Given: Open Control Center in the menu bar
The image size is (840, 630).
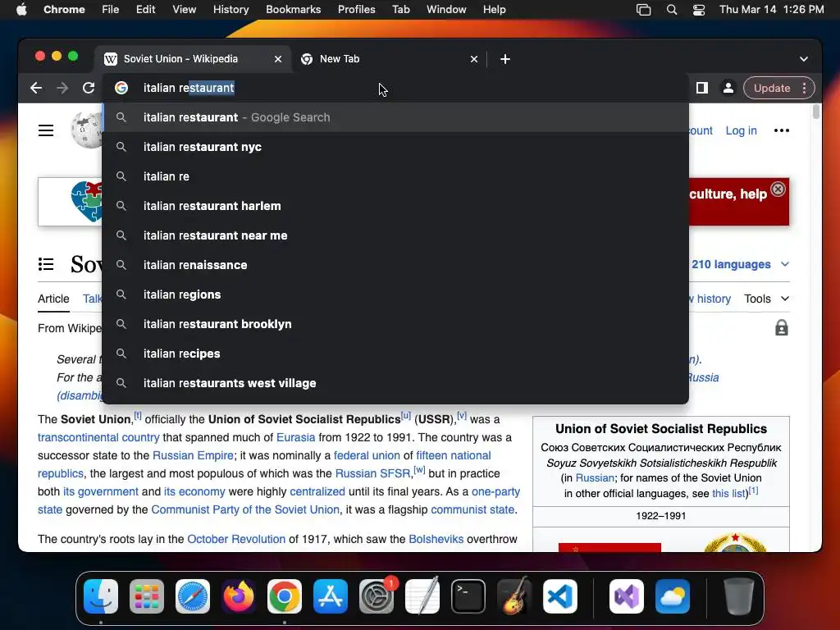Looking at the screenshot, I should coord(699,10).
